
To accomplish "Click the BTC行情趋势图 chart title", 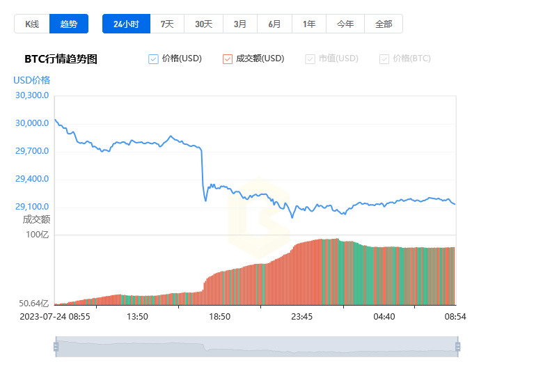I will click(61, 59).
